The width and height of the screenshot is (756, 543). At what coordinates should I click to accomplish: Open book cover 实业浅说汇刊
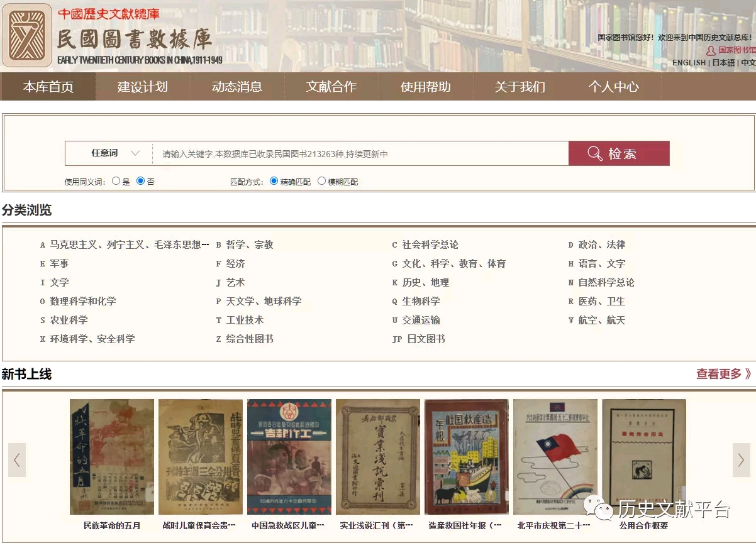378,457
